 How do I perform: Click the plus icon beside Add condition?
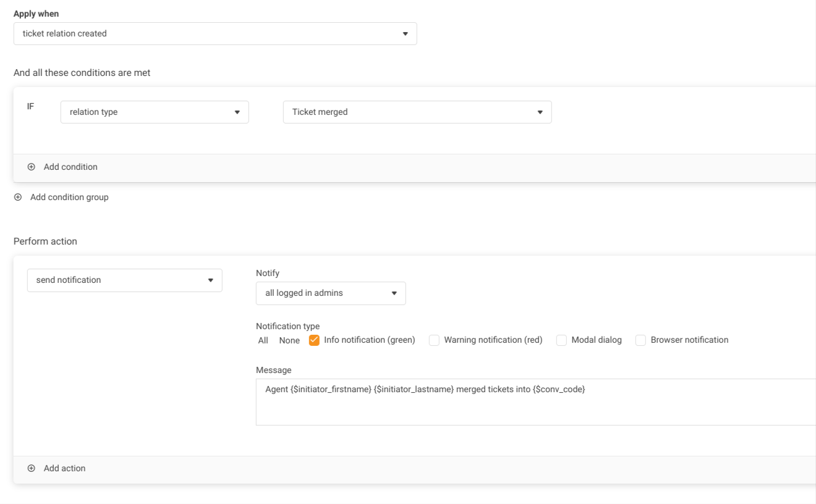pos(32,167)
